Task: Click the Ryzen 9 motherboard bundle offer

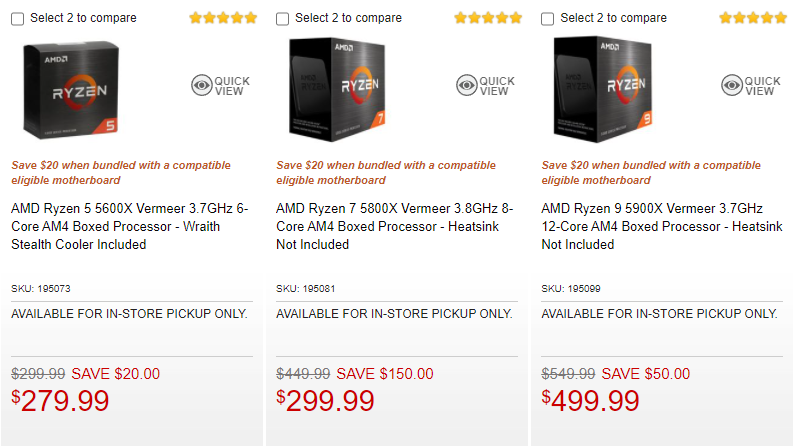Action: (651, 173)
